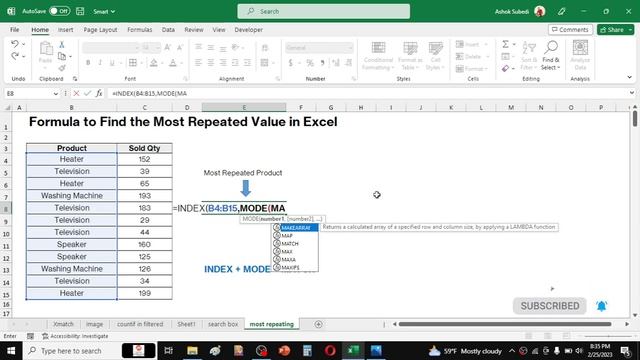Open the Developer tab

tap(249, 30)
